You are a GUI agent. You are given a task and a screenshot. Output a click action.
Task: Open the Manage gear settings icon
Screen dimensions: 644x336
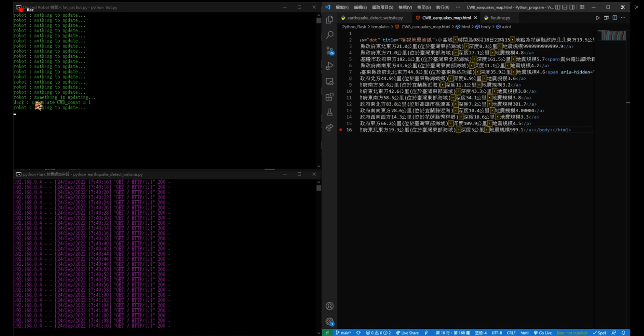[x=329, y=321]
